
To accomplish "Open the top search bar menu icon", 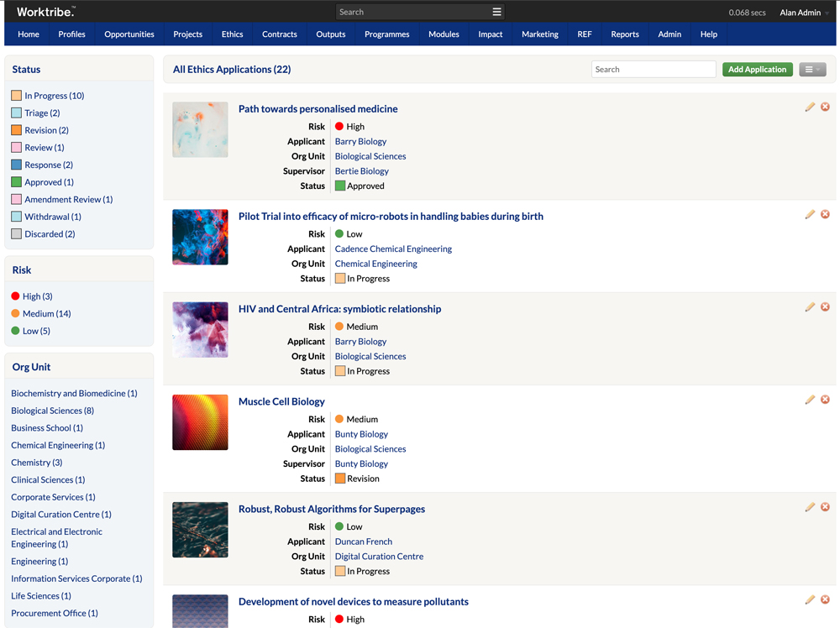I will 496,12.
